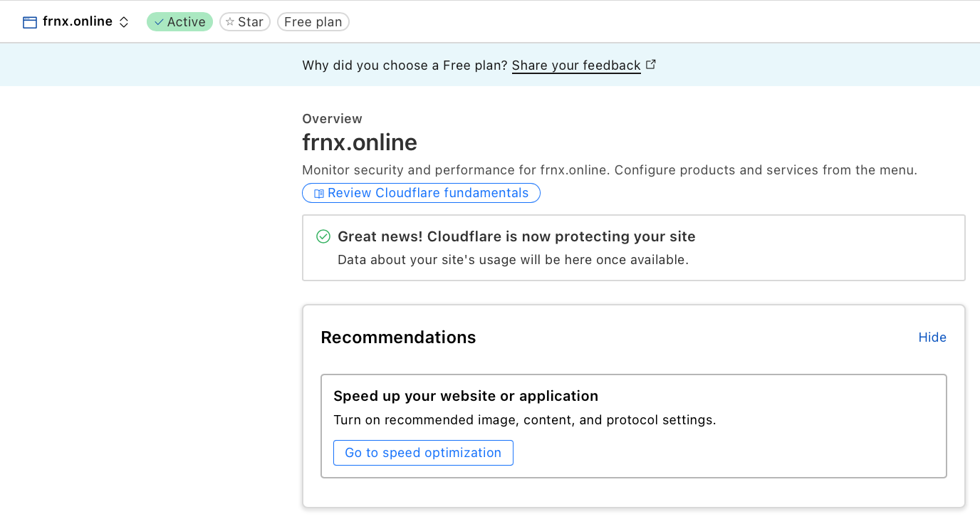This screenshot has width=980, height=524.
Task: Click the checkmark icon in Active badge
Action: (x=159, y=22)
